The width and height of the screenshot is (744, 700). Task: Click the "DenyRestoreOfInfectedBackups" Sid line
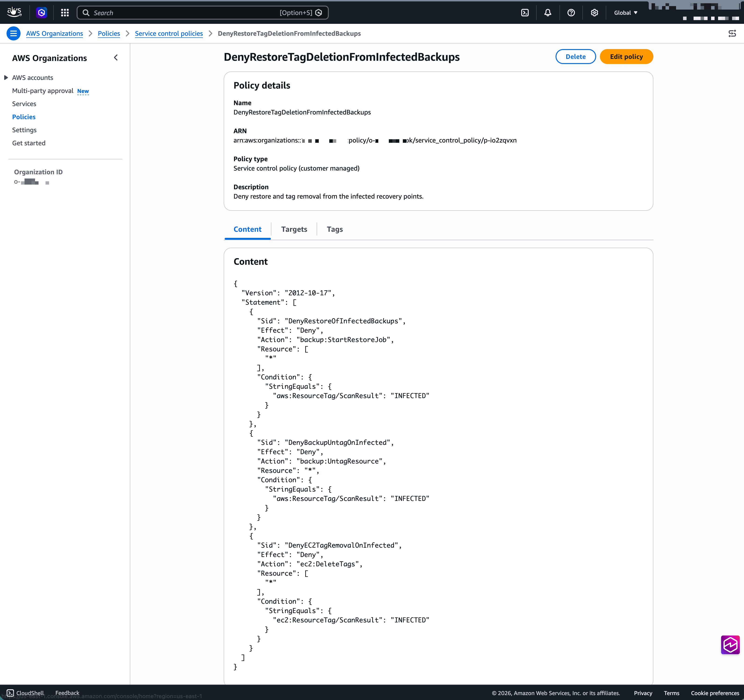click(x=331, y=321)
